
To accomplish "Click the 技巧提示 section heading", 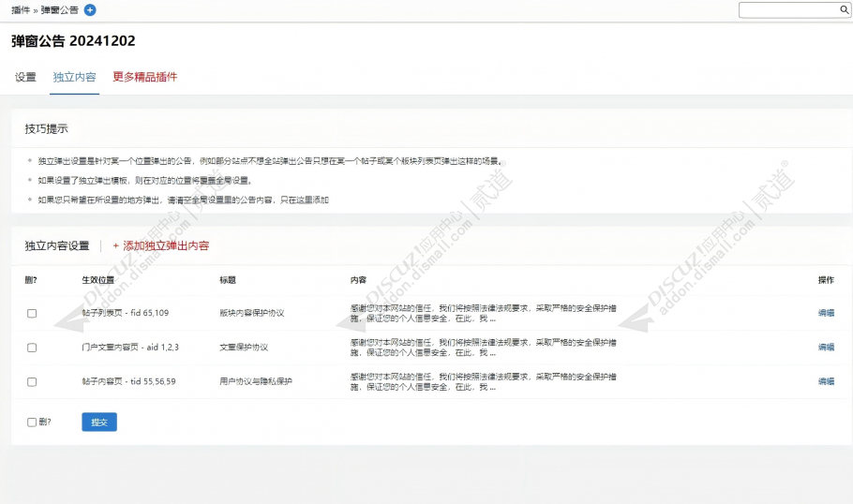I will pyautogui.click(x=46, y=129).
